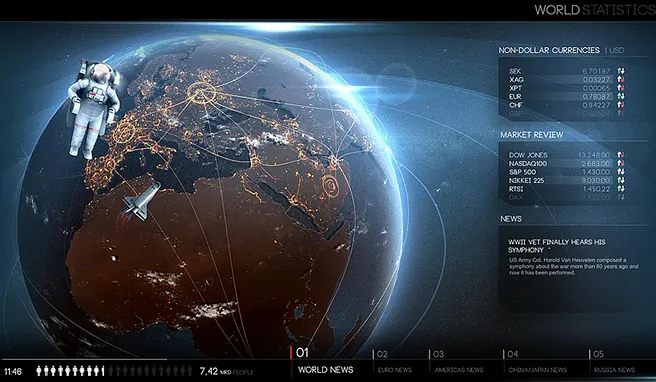Click the CHF trend arrows icon
The height and width of the screenshot is (382, 656).
tap(620, 105)
